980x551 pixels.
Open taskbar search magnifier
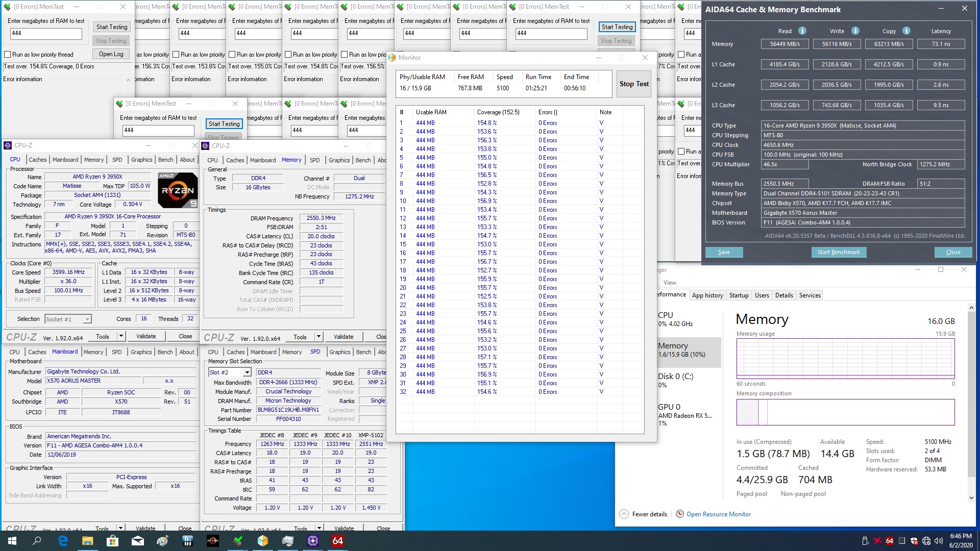click(37, 541)
